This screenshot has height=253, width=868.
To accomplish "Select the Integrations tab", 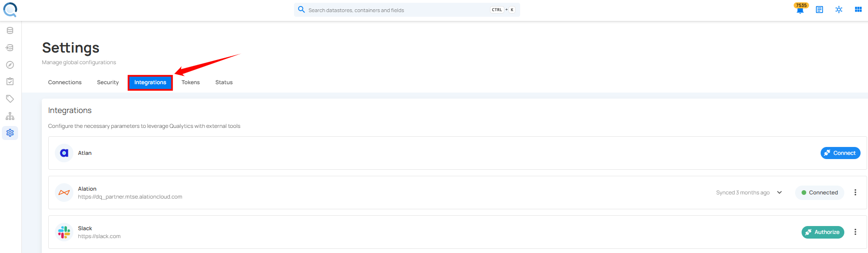I will (x=150, y=82).
